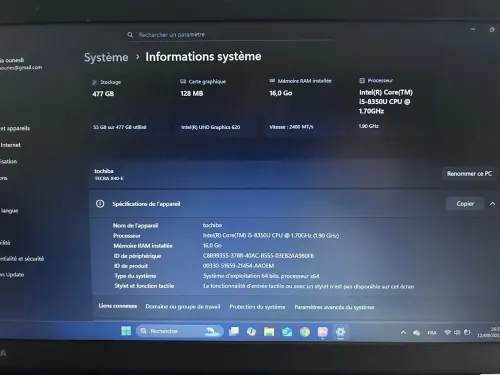Click the TECRA X40-E model text
The width and height of the screenshot is (500, 375).
109,178
